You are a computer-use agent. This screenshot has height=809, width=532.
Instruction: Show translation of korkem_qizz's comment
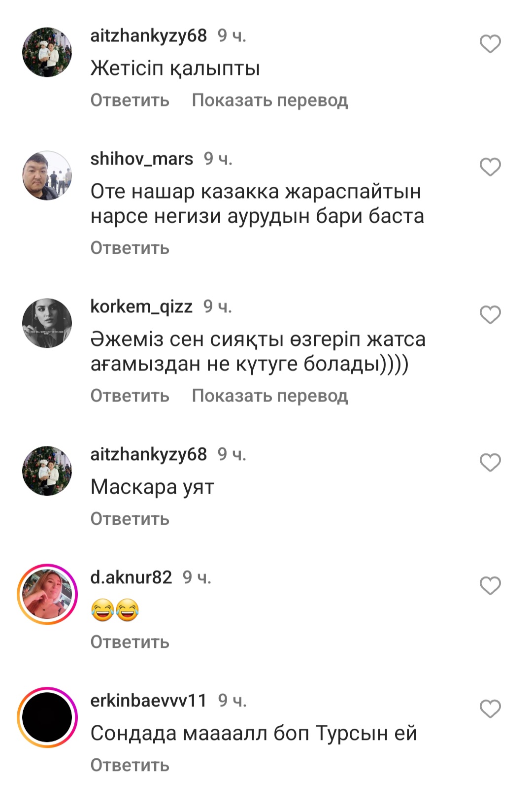[270, 396]
